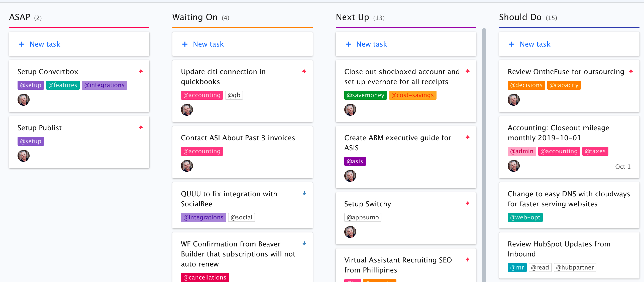
Task: Click avatar on Create ABM executive guide
Action: click(350, 176)
